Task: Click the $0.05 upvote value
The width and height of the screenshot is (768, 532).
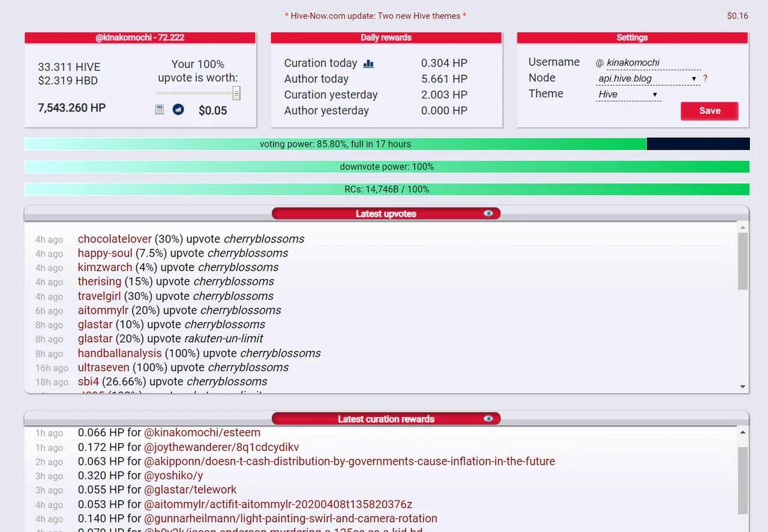Action: click(213, 111)
